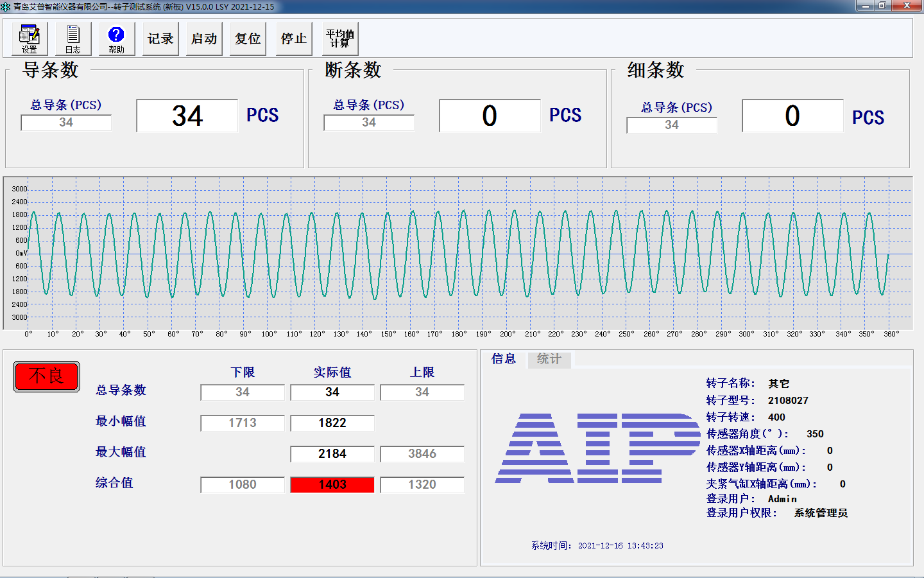Viewport: 924px width, 578px height.
Task: Click the 帮助 question mark help icon
Action: [116, 34]
